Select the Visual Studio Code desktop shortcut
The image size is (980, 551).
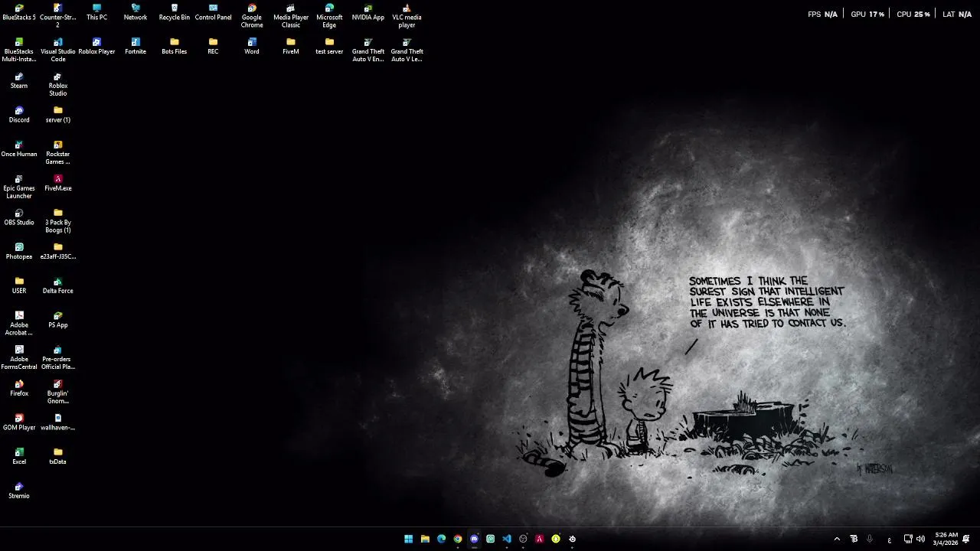(x=57, y=51)
